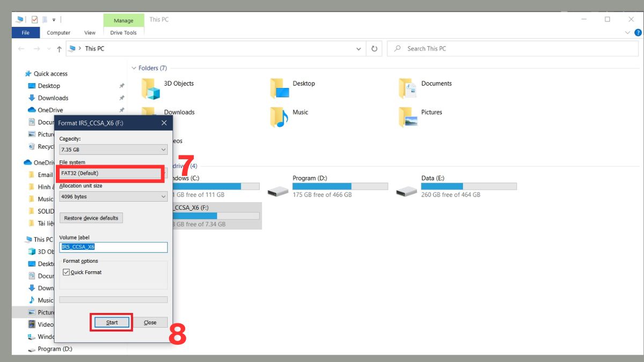Click the Format dialog progress bar

click(x=113, y=300)
